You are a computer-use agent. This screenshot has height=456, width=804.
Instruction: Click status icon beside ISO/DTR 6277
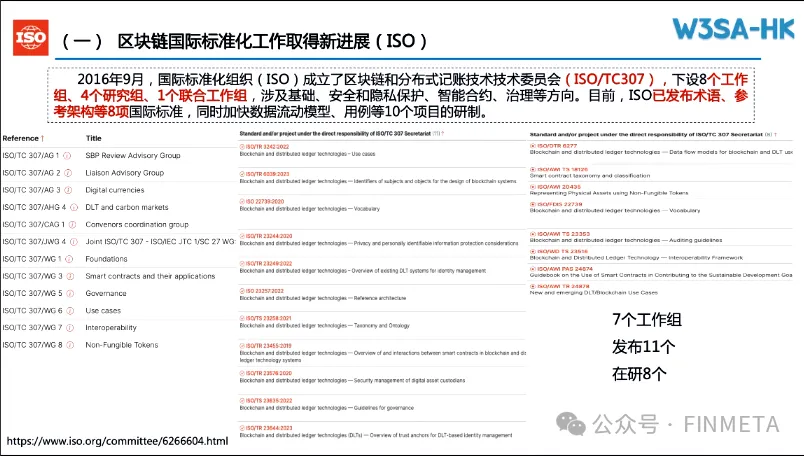[531, 146]
